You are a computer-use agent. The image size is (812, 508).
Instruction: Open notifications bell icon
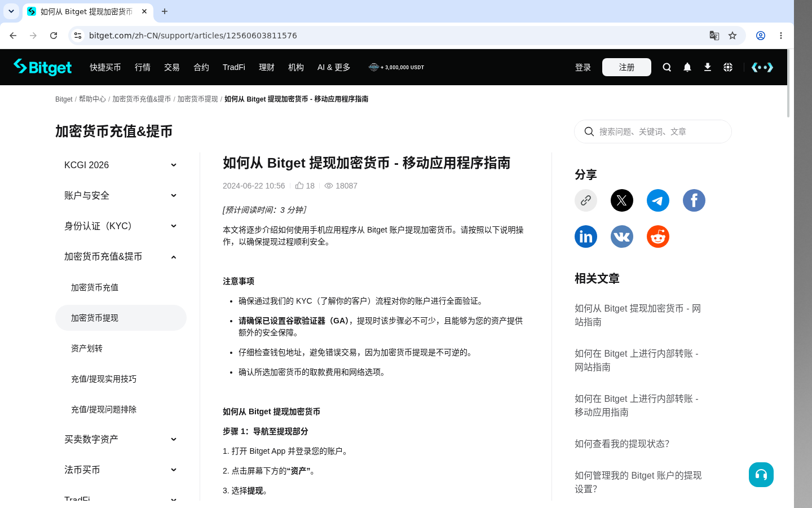[687, 67]
